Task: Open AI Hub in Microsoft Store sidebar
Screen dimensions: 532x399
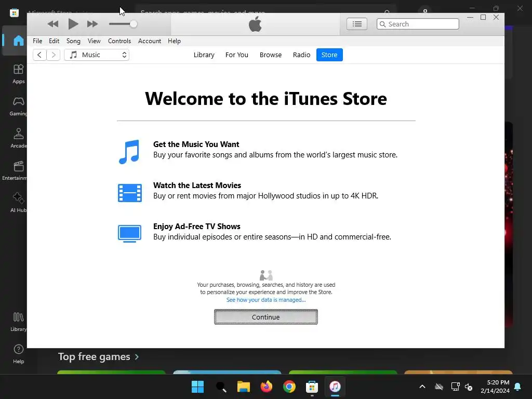Action: tap(18, 203)
